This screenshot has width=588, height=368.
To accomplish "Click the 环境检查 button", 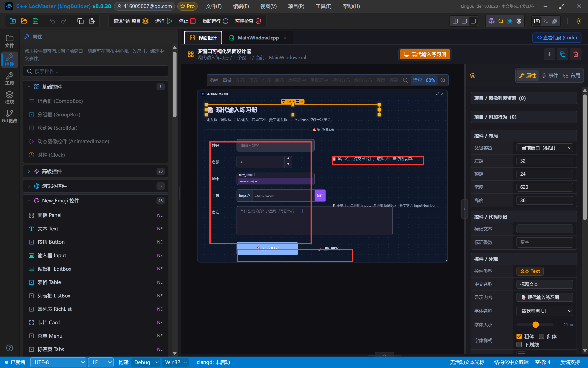I will click(x=248, y=21).
